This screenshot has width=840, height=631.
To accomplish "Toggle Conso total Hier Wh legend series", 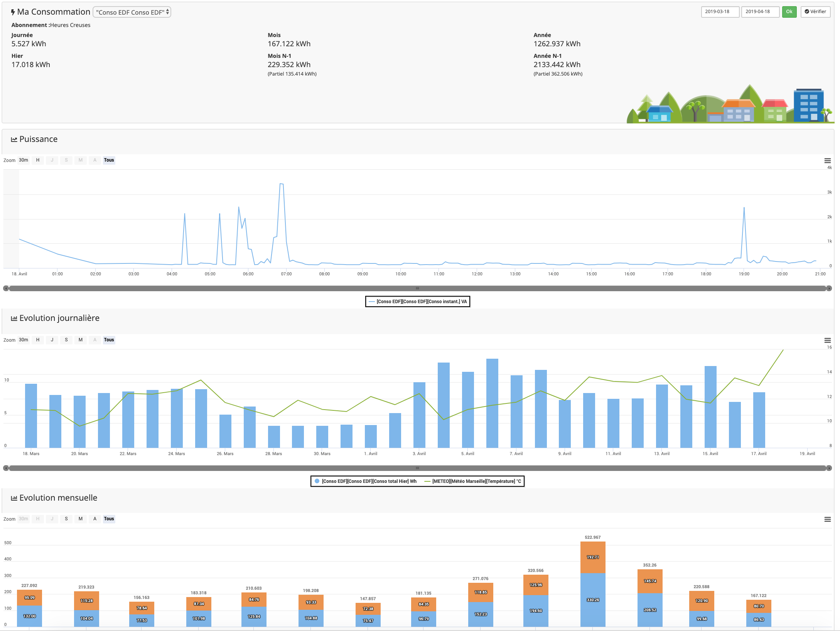I will tap(366, 481).
